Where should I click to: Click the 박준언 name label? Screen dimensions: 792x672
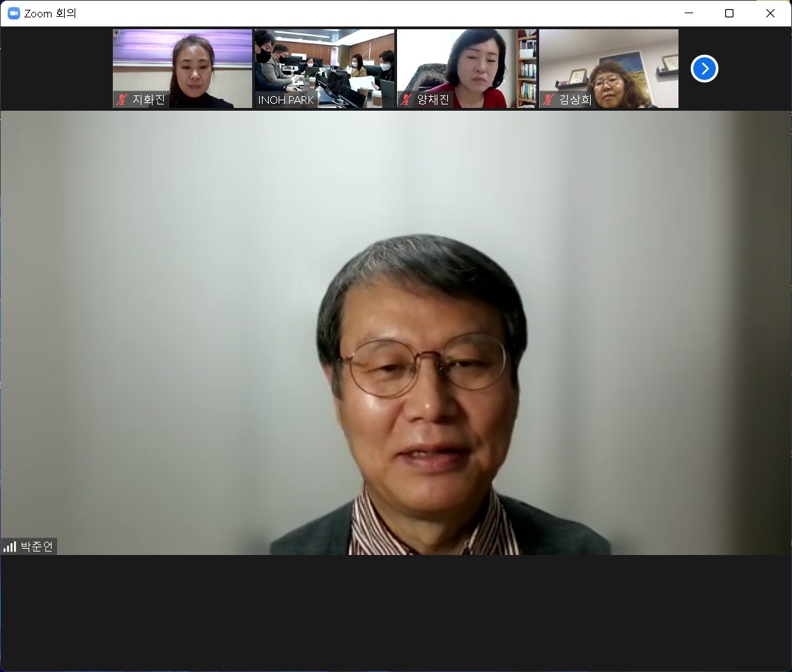click(x=36, y=547)
